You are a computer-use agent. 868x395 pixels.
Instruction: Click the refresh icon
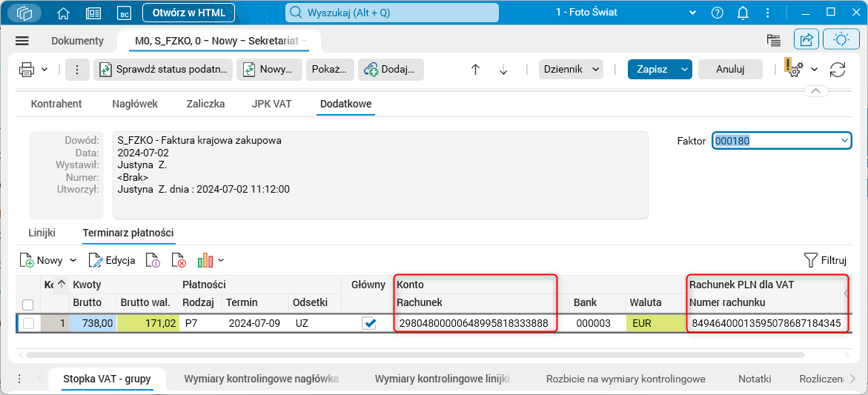coord(838,70)
